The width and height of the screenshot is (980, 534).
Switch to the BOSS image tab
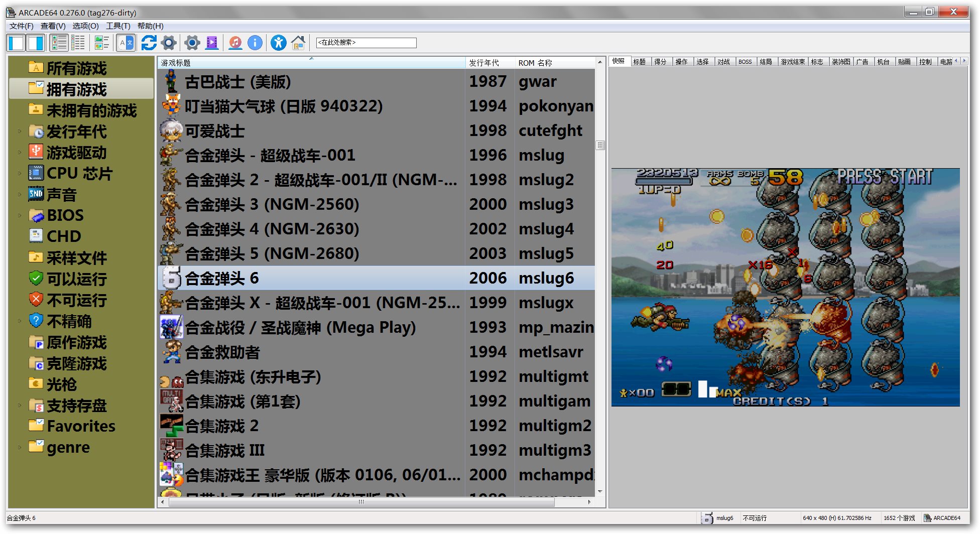pyautogui.click(x=745, y=61)
